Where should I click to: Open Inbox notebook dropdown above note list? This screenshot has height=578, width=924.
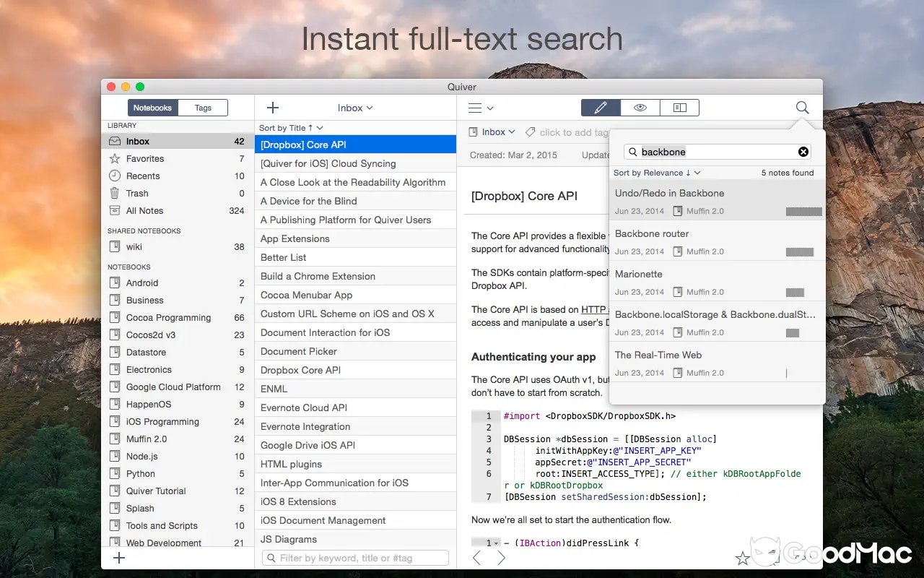355,108
